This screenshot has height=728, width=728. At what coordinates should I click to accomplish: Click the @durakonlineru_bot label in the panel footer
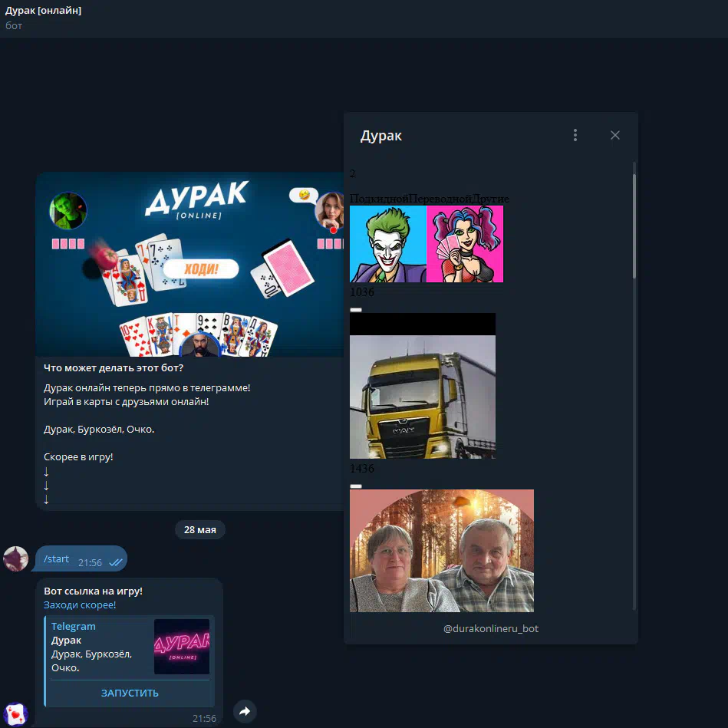(x=491, y=628)
